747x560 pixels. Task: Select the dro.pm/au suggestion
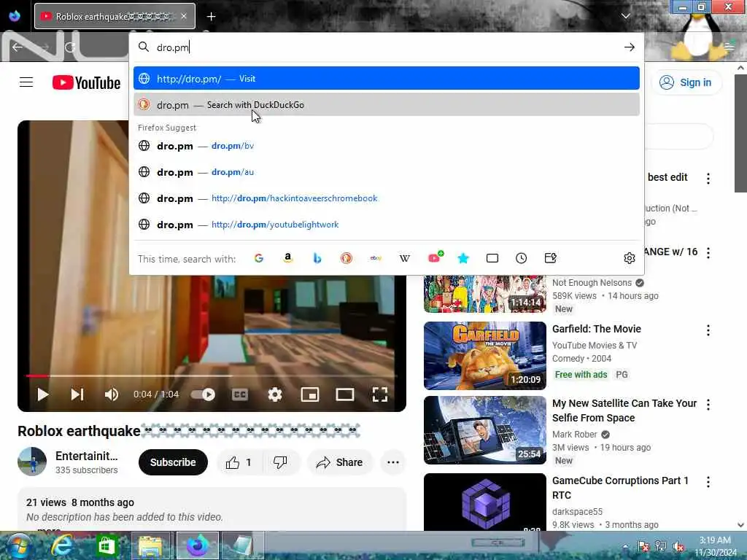pyautogui.click(x=387, y=172)
